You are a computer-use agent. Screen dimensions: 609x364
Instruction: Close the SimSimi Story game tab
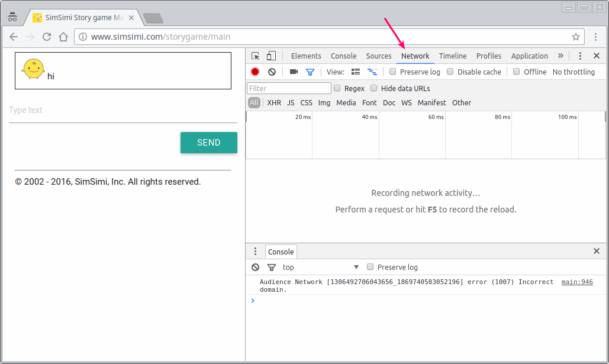[x=131, y=18]
